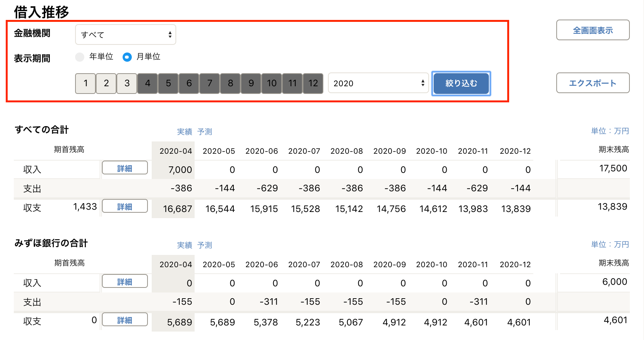Click the 13,983 balance for 2020-11
The height and width of the screenshot is (340, 644).
473,209
